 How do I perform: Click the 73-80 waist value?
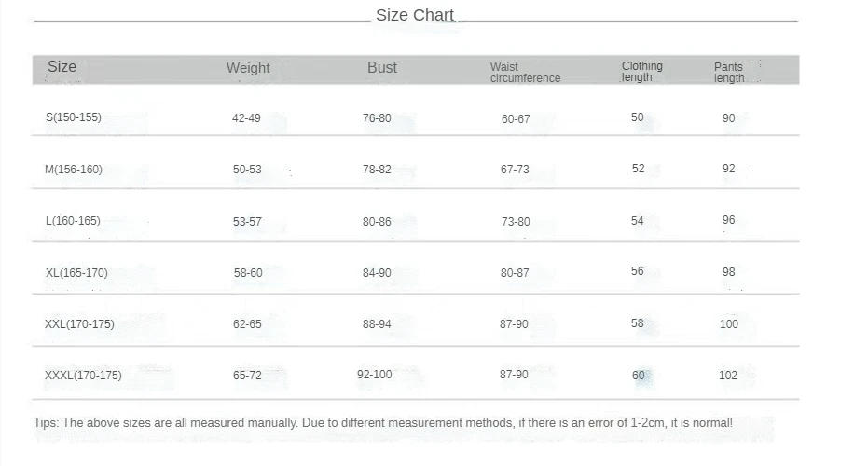pyautogui.click(x=516, y=222)
